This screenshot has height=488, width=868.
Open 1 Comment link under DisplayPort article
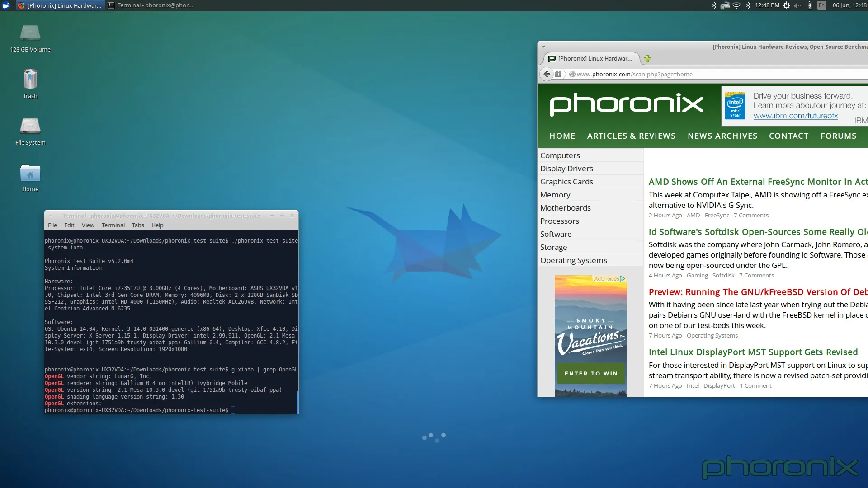point(755,386)
